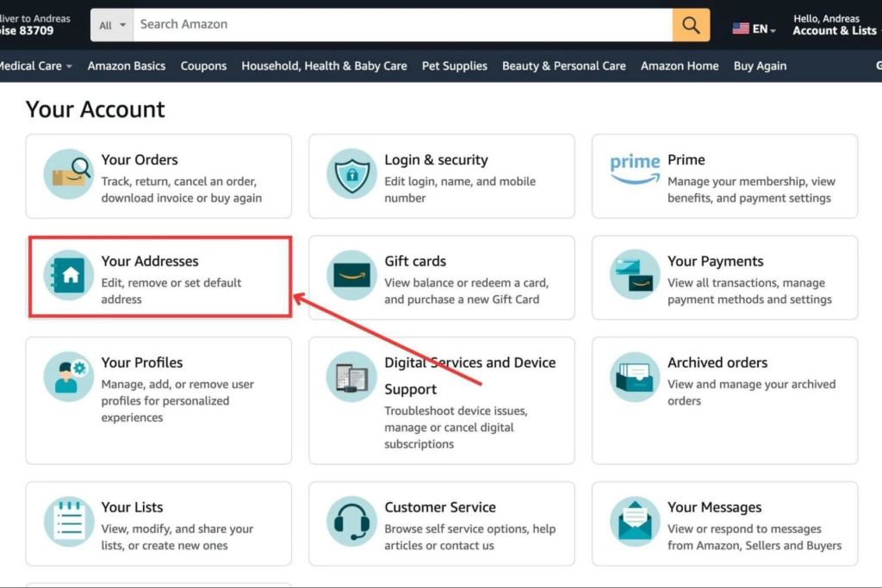Open the All search category dropdown
Screen dimensions: 882x588
click(x=112, y=25)
